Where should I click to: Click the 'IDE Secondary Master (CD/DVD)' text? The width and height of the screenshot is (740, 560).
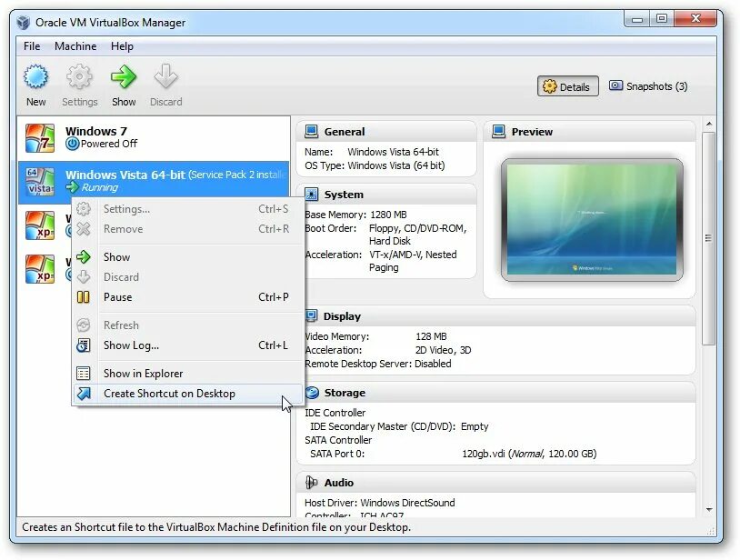382,426
